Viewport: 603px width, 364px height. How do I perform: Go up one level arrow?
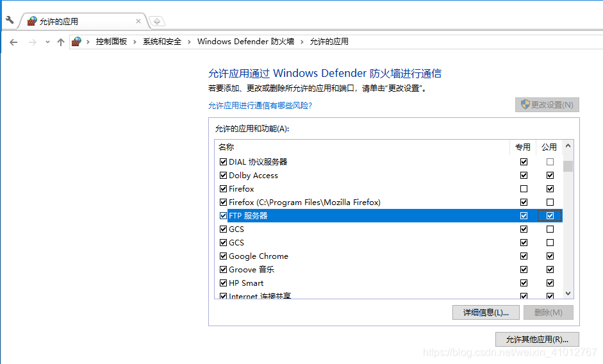pos(61,42)
